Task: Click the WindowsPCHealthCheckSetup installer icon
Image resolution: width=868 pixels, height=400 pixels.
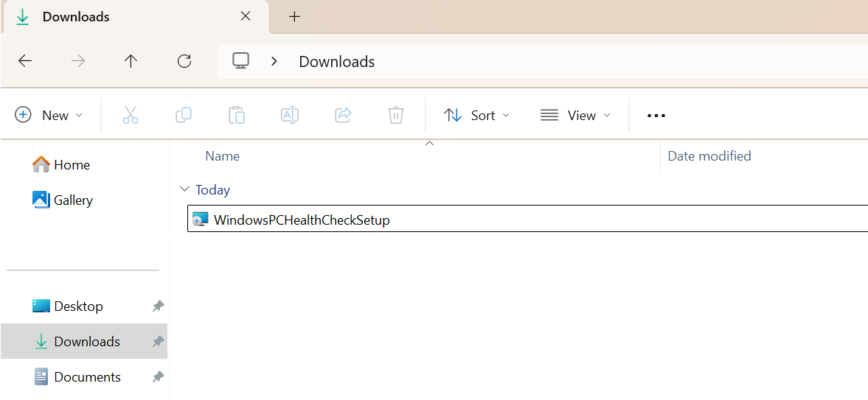Action: [200, 220]
